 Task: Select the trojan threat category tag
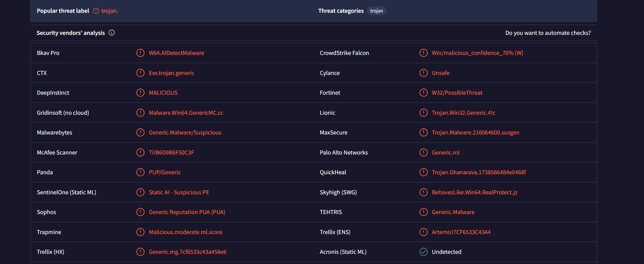coord(377,11)
